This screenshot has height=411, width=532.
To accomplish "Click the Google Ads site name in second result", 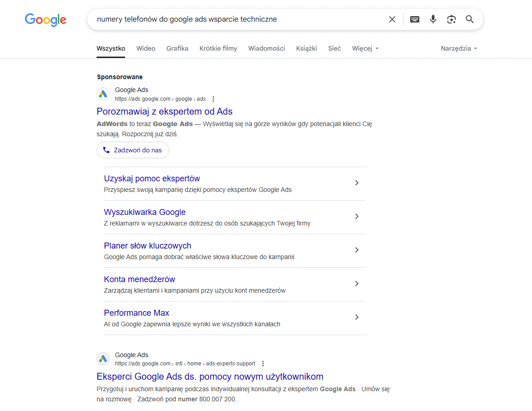I will [132, 354].
